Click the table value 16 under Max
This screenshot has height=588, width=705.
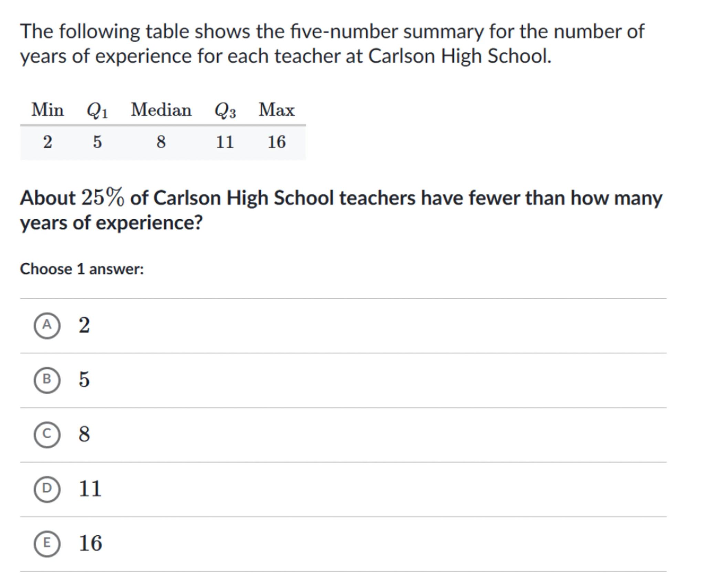(x=277, y=142)
